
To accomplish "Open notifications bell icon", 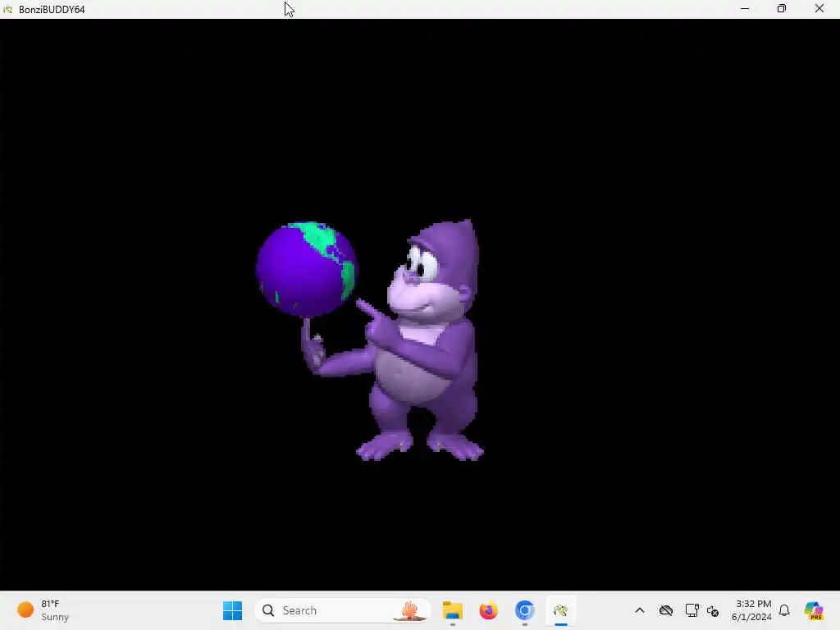I will pyautogui.click(x=784, y=610).
